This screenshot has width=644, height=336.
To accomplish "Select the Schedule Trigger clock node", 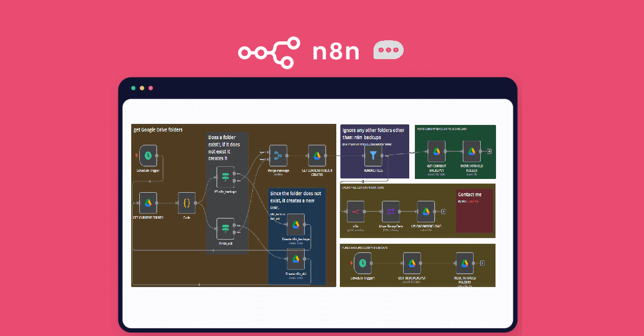I will pos(148,156).
